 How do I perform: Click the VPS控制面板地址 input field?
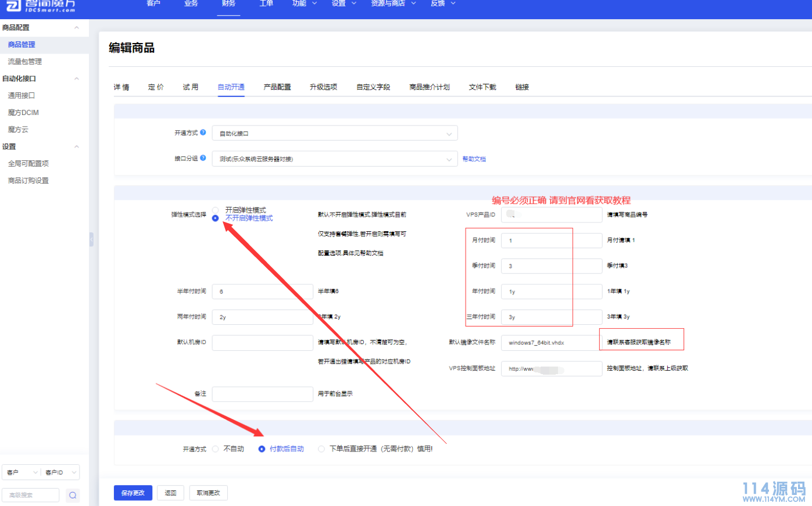552,369
